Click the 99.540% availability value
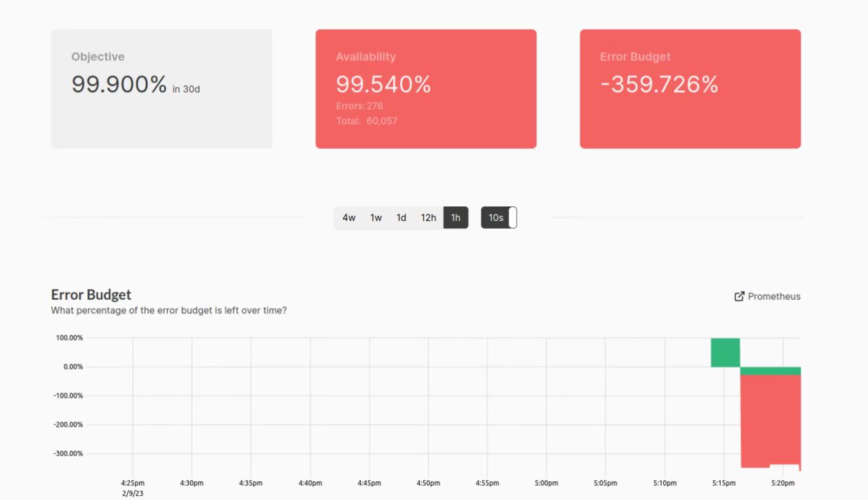 point(383,85)
